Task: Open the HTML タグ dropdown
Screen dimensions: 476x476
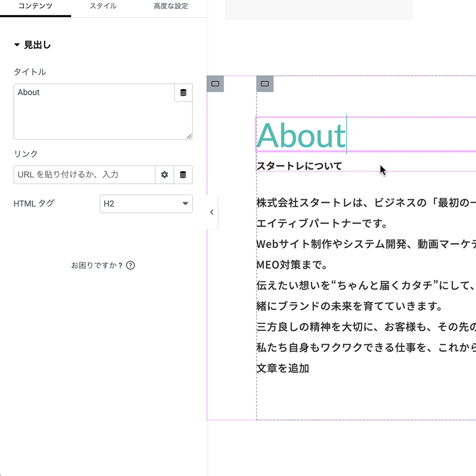Action: [146, 204]
